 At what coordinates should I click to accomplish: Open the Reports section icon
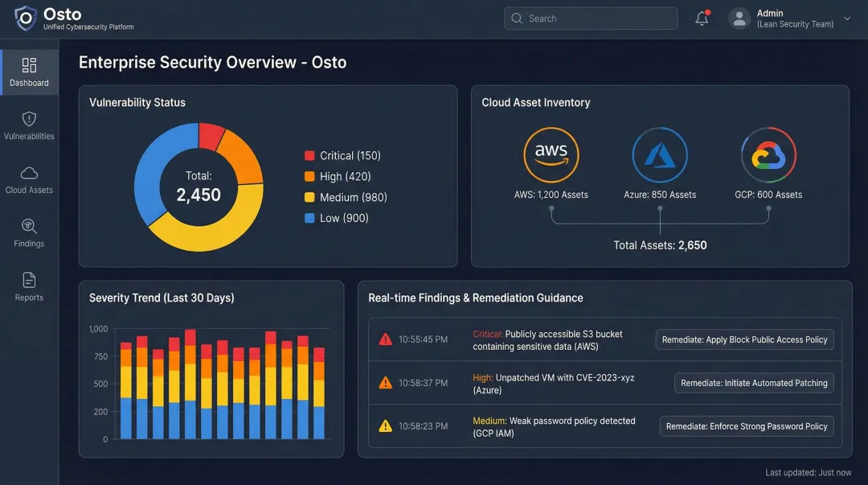(29, 286)
